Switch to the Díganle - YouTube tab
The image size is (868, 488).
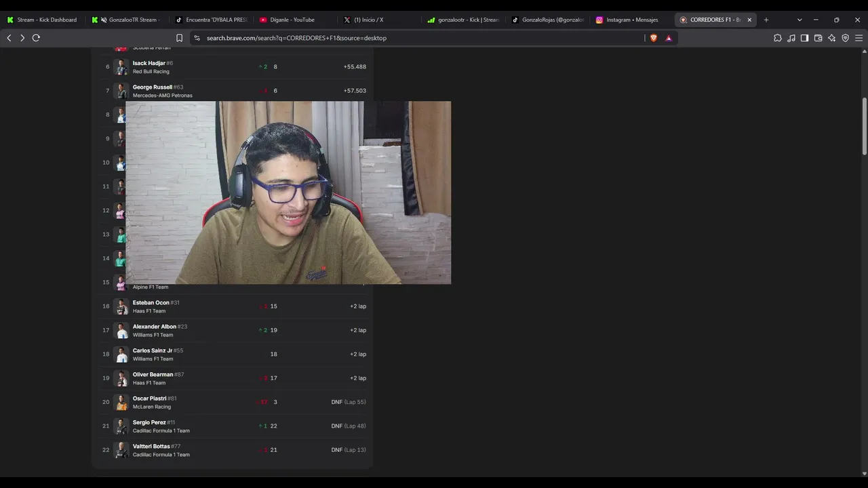[296, 20]
